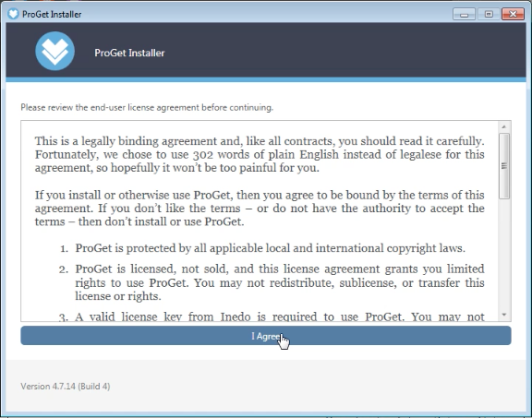The width and height of the screenshot is (532, 418).
Task: Accept the license with I Agree
Action: (x=266, y=336)
